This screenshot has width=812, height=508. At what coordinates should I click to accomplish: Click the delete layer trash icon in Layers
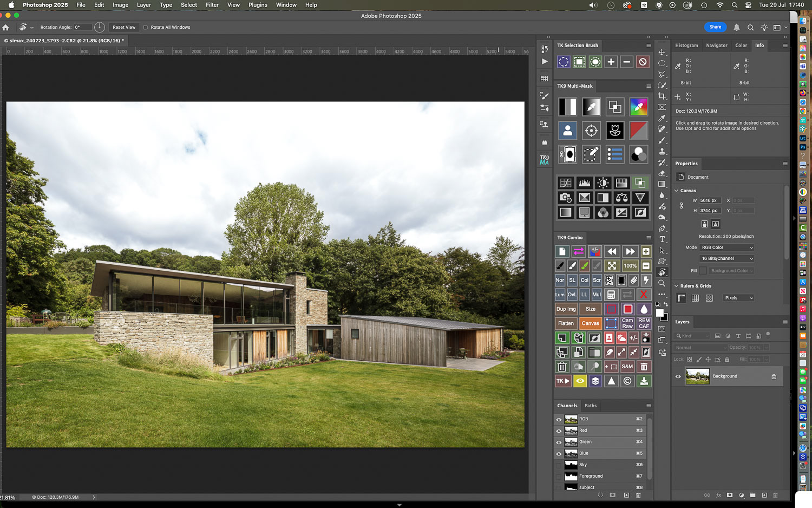pyautogui.click(x=775, y=495)
